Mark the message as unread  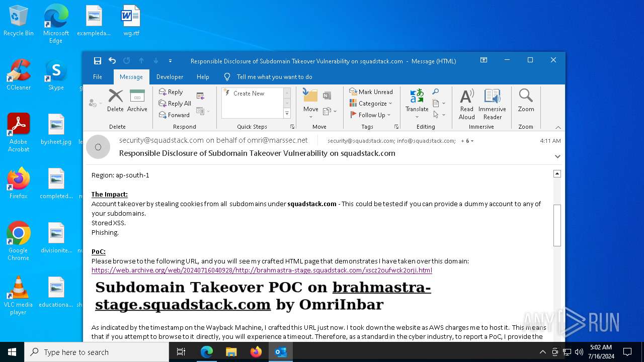(x=371, y=92)
